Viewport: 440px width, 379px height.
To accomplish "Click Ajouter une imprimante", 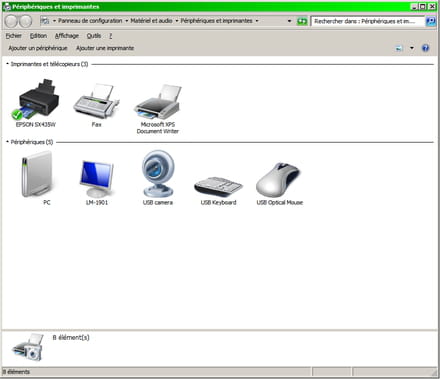I will (105, 48).
